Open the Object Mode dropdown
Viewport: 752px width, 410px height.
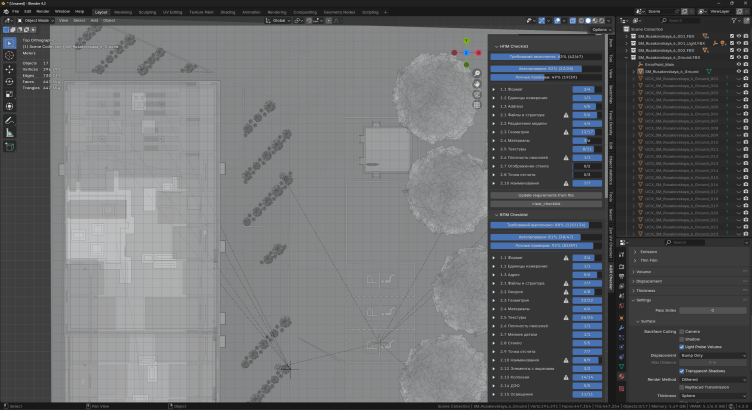tap(35, 20)
